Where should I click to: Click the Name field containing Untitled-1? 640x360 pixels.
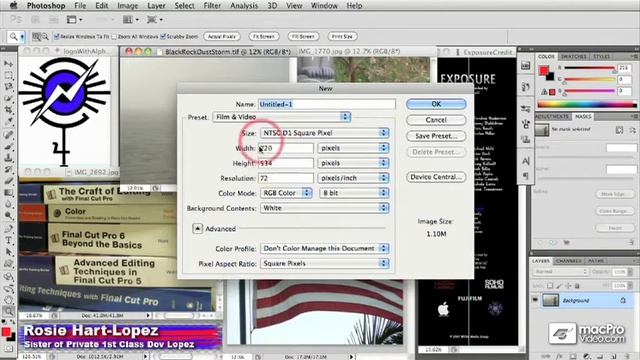tap(327, 104)
